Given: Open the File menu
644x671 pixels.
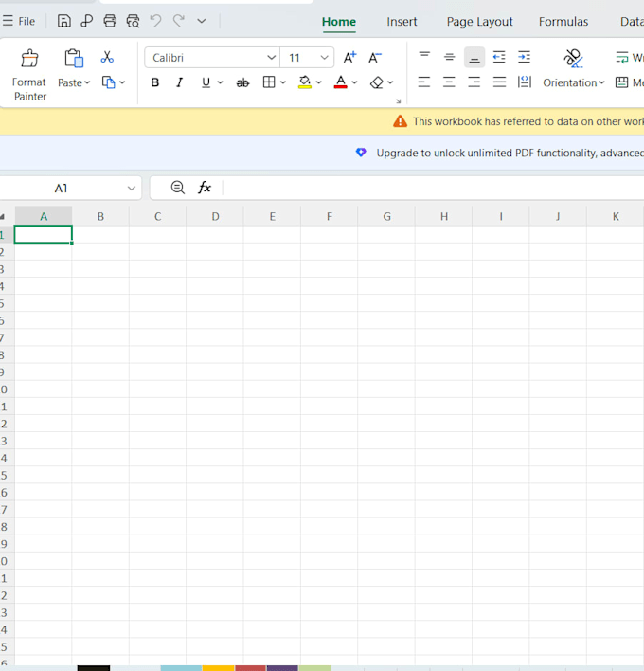Looking at the screenshot, I should point(19,21).
